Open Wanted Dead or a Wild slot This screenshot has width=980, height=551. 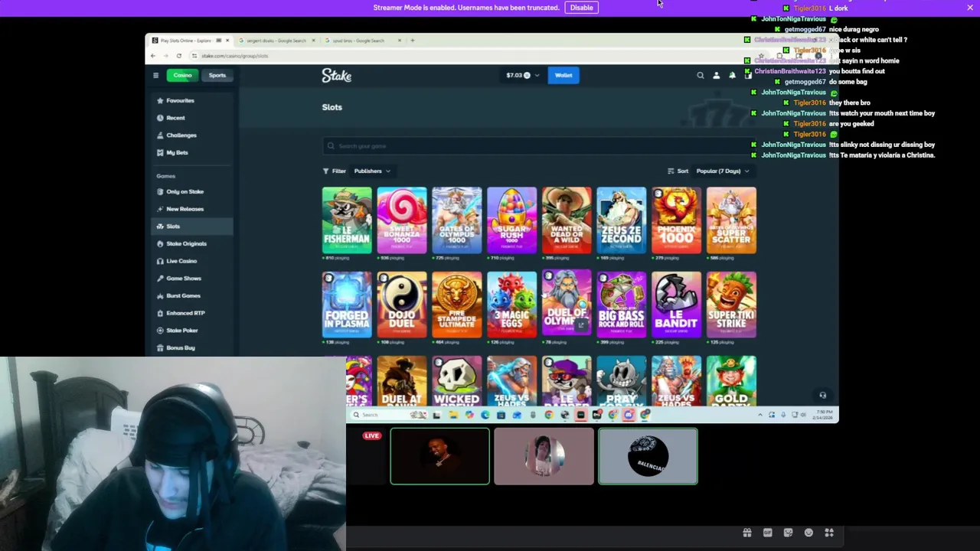click(x=567, y=220)
